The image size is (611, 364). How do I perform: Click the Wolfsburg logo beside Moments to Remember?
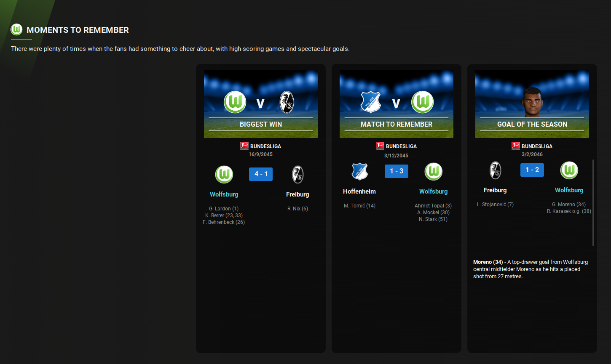[16, 29]
